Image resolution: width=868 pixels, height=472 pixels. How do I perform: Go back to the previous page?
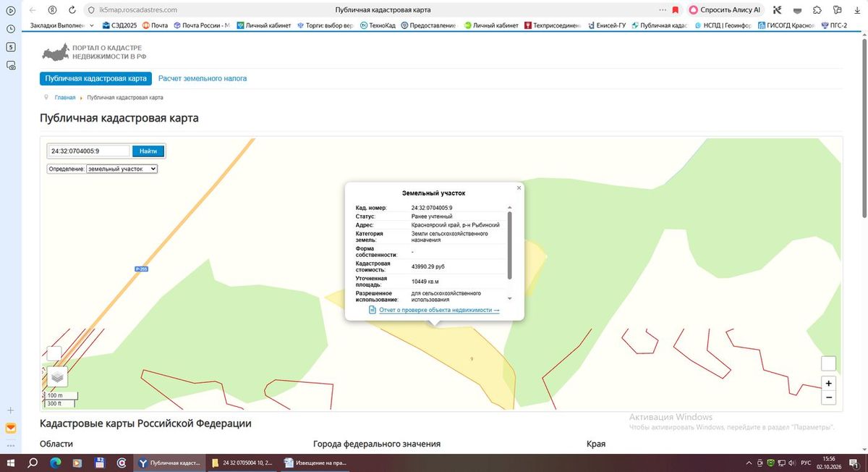point(33,10)
